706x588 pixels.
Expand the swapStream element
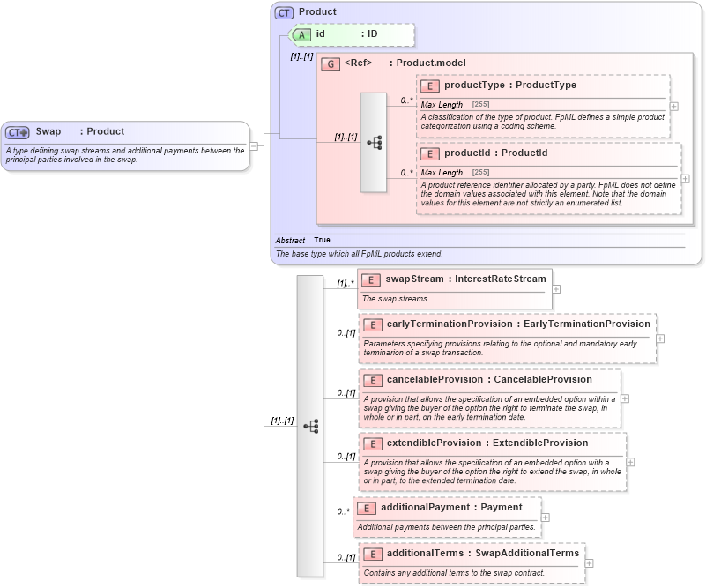[x=556, y=289]
